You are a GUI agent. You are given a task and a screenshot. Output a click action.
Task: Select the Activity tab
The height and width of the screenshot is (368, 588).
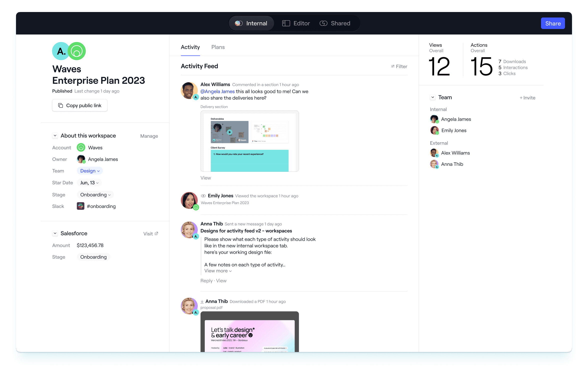click(x=190, y=47)
